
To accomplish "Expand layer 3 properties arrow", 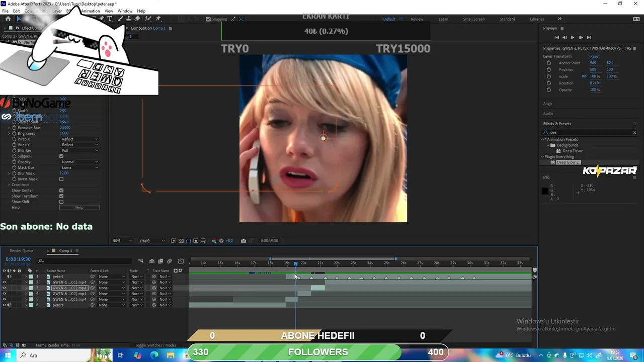I will (x=26, y=288).
